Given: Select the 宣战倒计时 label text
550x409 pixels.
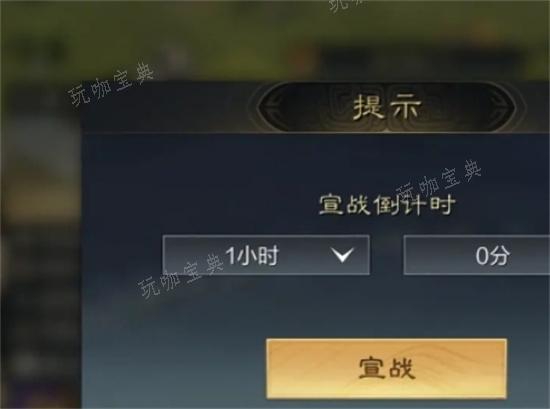Looking at the screenshot, I should point(387,204).
